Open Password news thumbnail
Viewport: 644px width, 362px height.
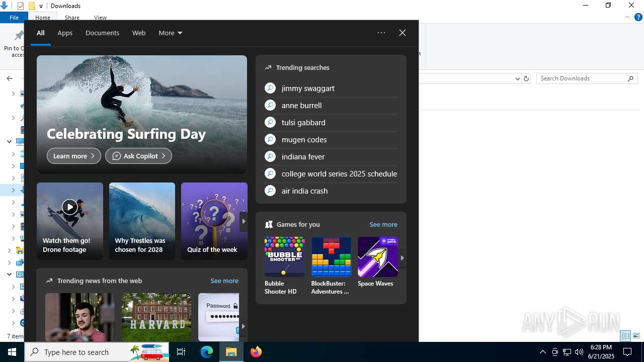218,317
